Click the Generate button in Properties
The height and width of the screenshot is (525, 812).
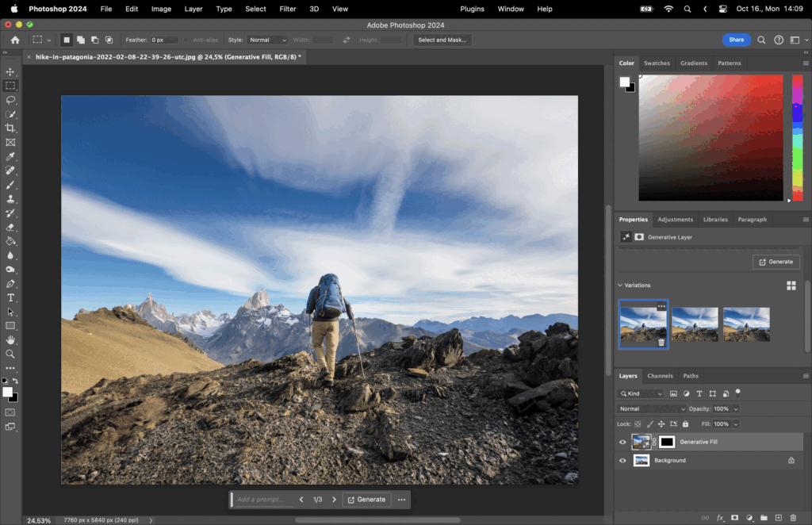(776, 262)
